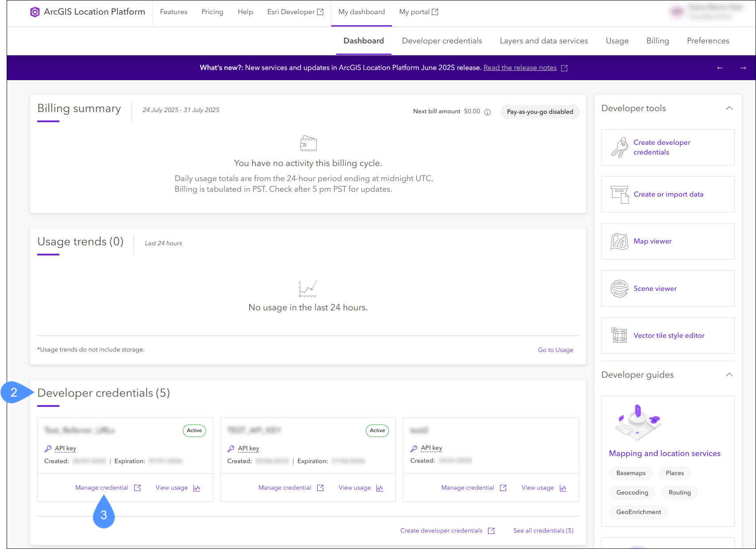Click View usage in the third card

coord(538,488)
